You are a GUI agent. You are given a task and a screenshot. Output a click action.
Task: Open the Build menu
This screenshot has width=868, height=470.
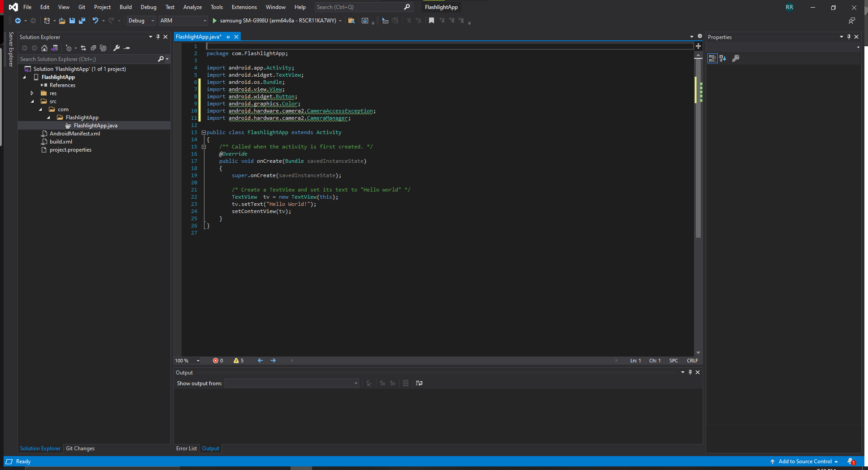pyautogui.click(x=125, y=7)
